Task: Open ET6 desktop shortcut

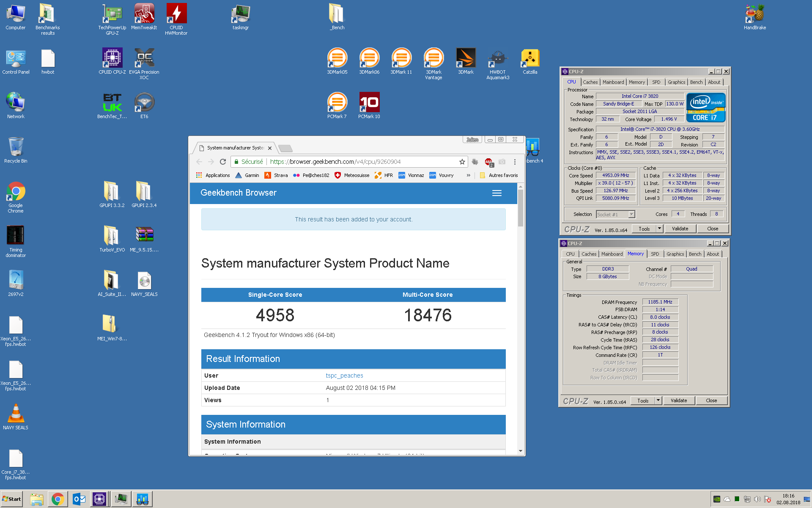Action: click(144, 106)
